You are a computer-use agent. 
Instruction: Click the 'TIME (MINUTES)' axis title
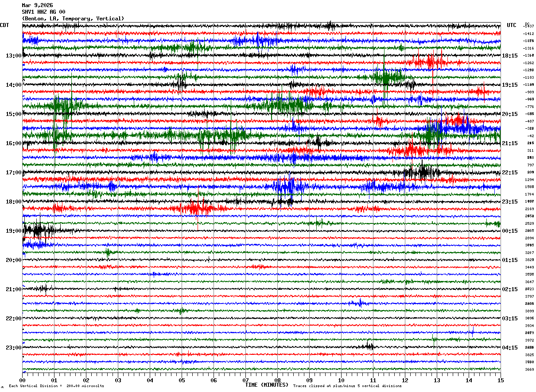267,385
